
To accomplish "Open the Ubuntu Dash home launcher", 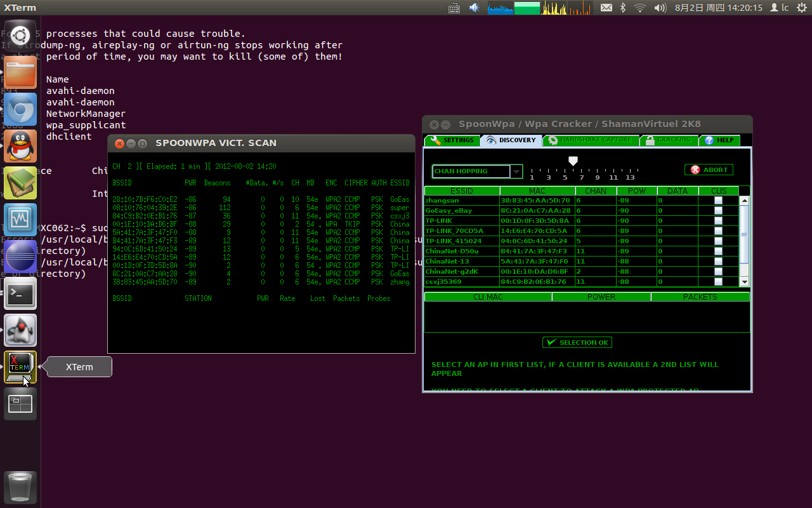I will (20, 36).
